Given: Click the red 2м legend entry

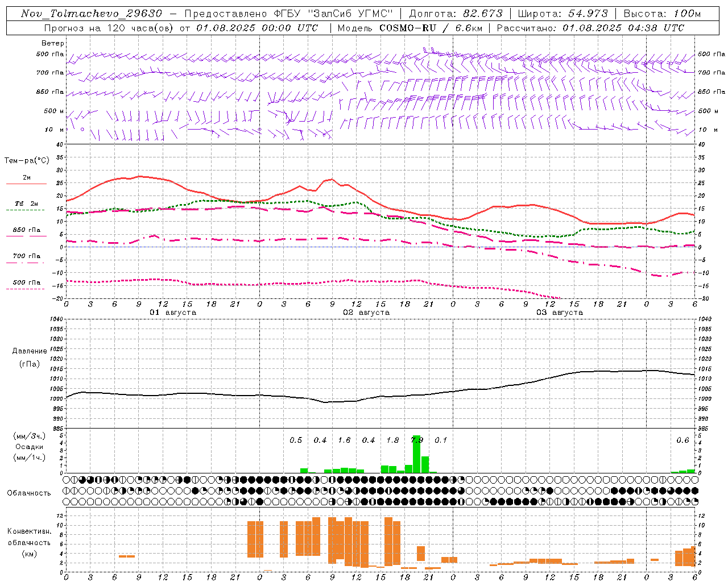Looking at the screenshot, I should click(x=26, y=179).
